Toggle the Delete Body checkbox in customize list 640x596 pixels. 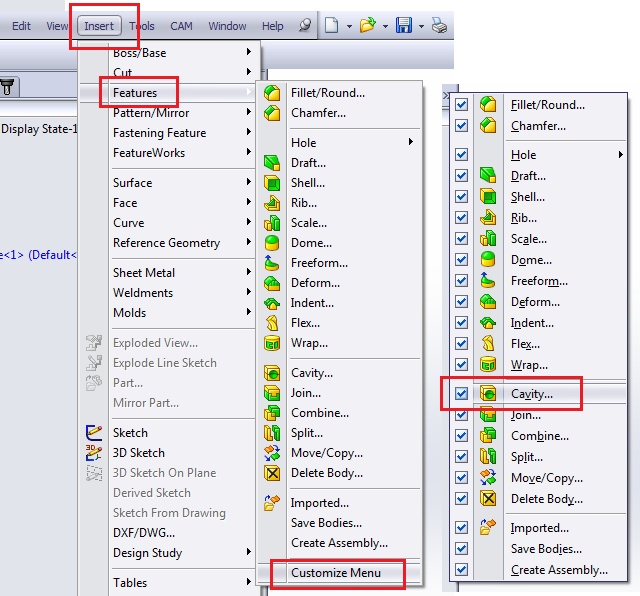point(461,498)
